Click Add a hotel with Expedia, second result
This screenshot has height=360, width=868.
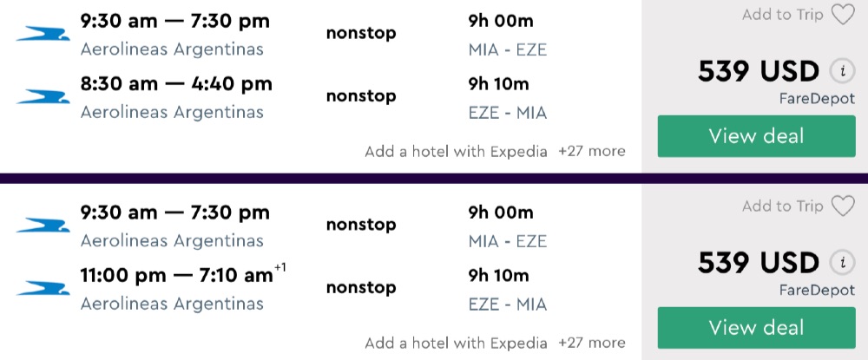(x=456, y=343)
